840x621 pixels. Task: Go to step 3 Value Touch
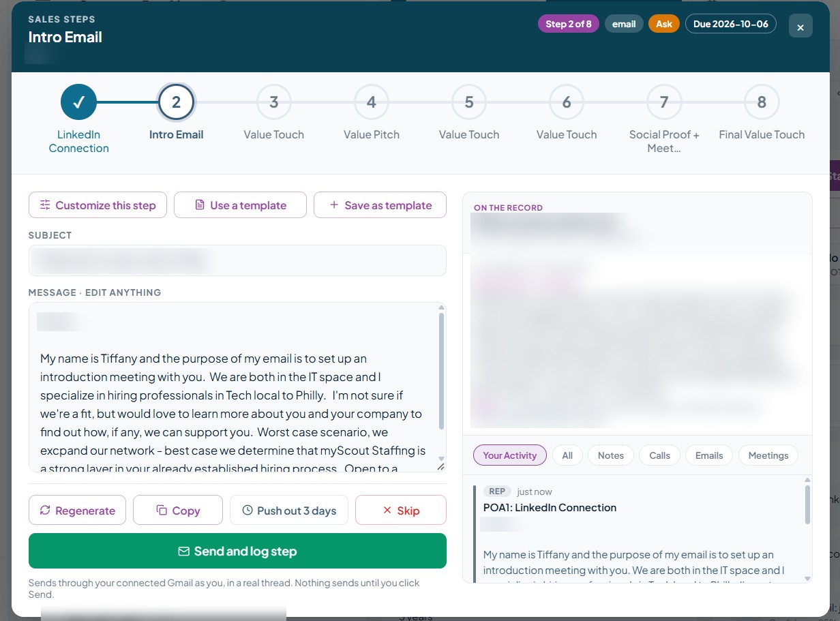pos(273,102)
